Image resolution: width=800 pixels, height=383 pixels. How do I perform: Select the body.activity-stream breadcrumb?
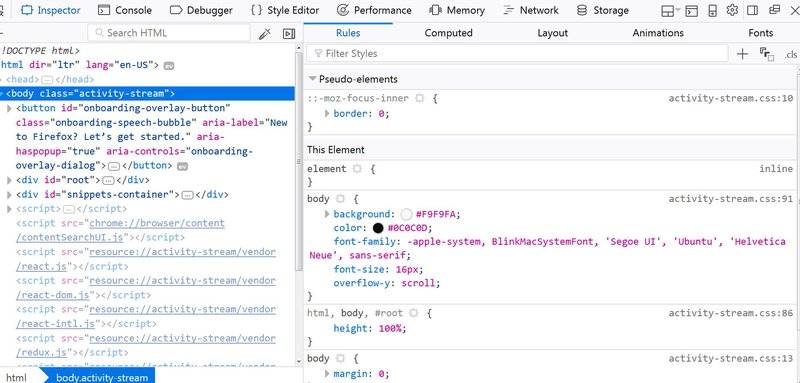pos(102,377)
